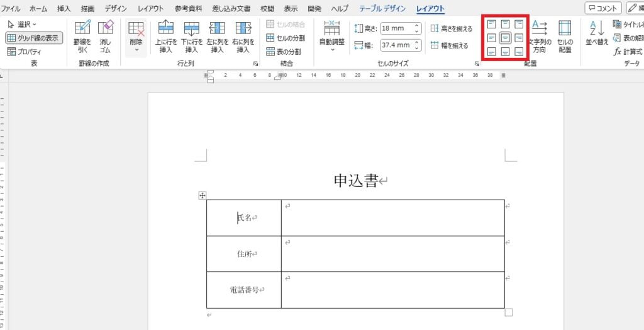Switch to the 挿入 tab
The width and height of the screenshot is (644, 330).
[64, 9]
